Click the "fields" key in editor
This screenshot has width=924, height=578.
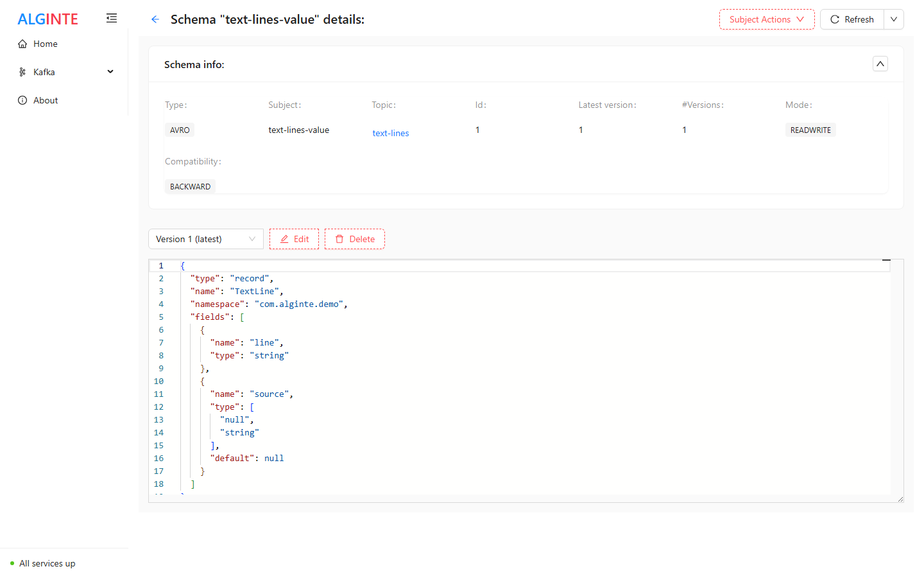[x=210, y=317]
